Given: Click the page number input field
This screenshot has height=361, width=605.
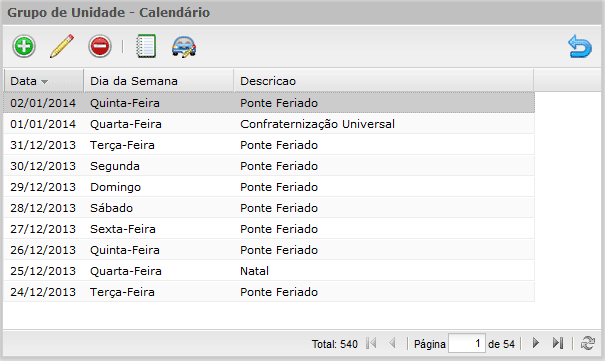Looking at the screenshot, I should [466, 343].
